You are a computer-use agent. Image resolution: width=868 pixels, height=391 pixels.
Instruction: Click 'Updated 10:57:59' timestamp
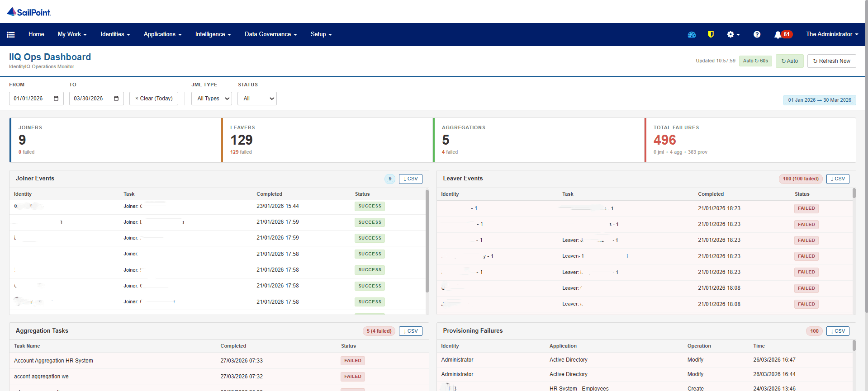[716, 61]
